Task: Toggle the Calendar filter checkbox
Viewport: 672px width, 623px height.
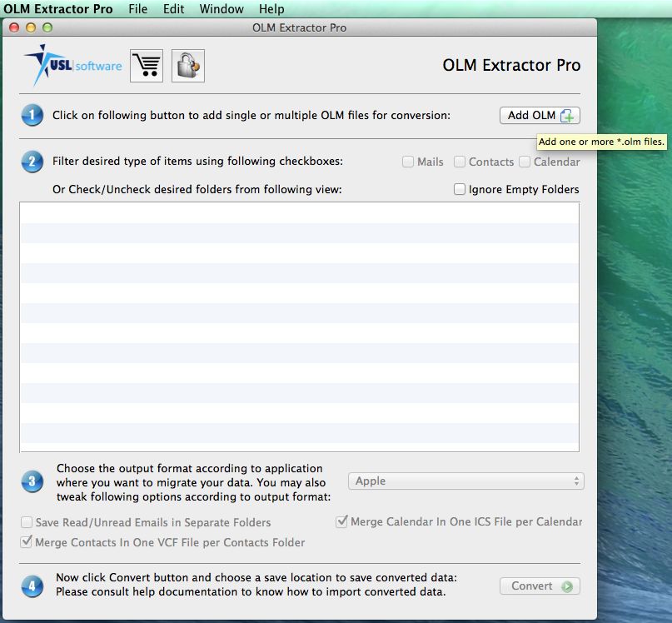Action: (x=525, y=162)
